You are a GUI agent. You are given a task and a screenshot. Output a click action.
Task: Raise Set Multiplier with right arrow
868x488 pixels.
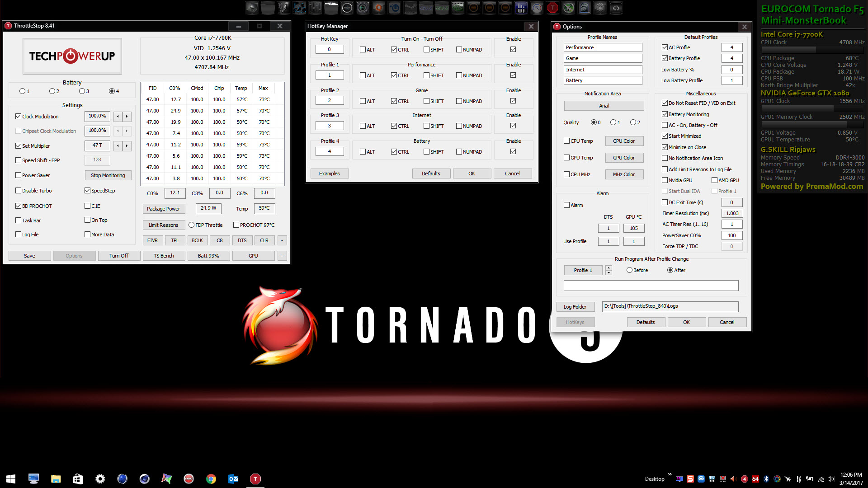coord(127,146)
